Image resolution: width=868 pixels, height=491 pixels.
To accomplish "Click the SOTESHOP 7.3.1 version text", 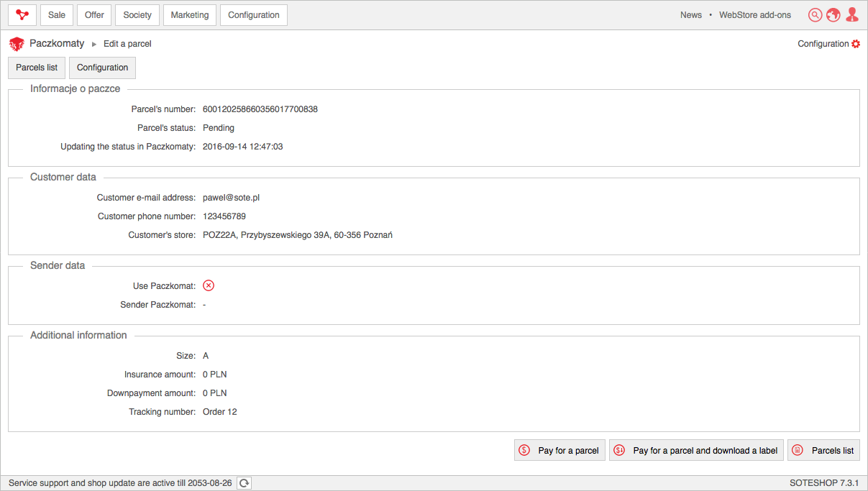I will pos(824,483).
